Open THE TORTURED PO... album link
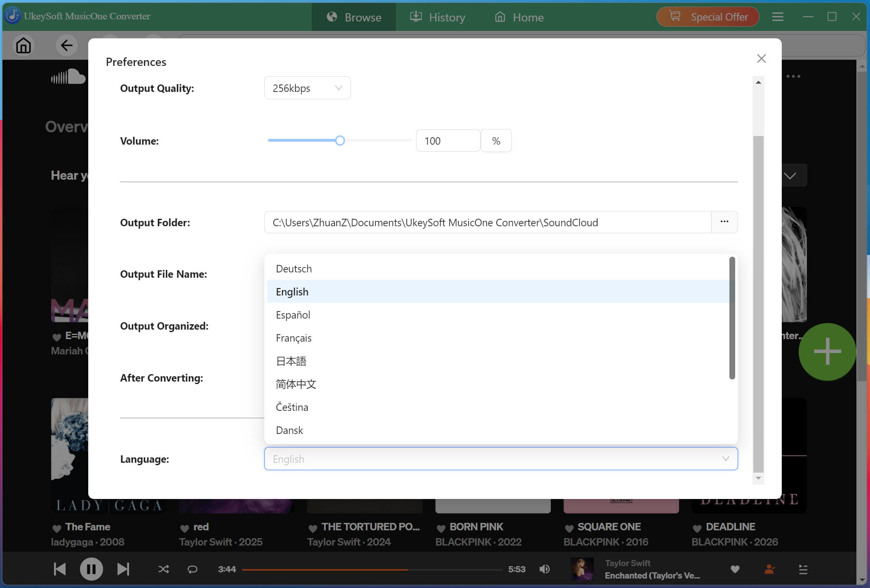The width and height of the screenshot is (870, 588). (x=370, y=527)
